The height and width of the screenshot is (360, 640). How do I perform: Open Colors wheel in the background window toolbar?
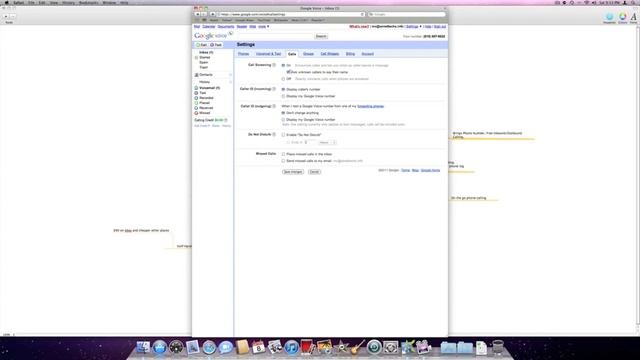click(x=622, y=17)
